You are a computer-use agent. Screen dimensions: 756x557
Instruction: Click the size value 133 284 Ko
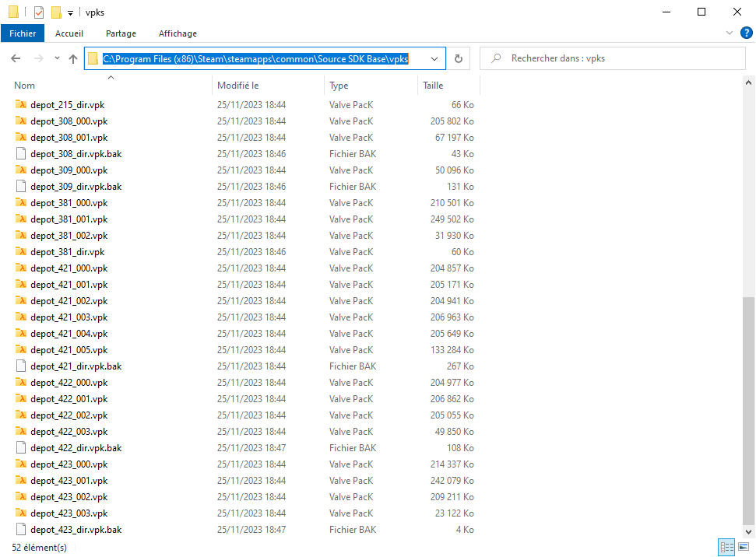click(452, 350)
